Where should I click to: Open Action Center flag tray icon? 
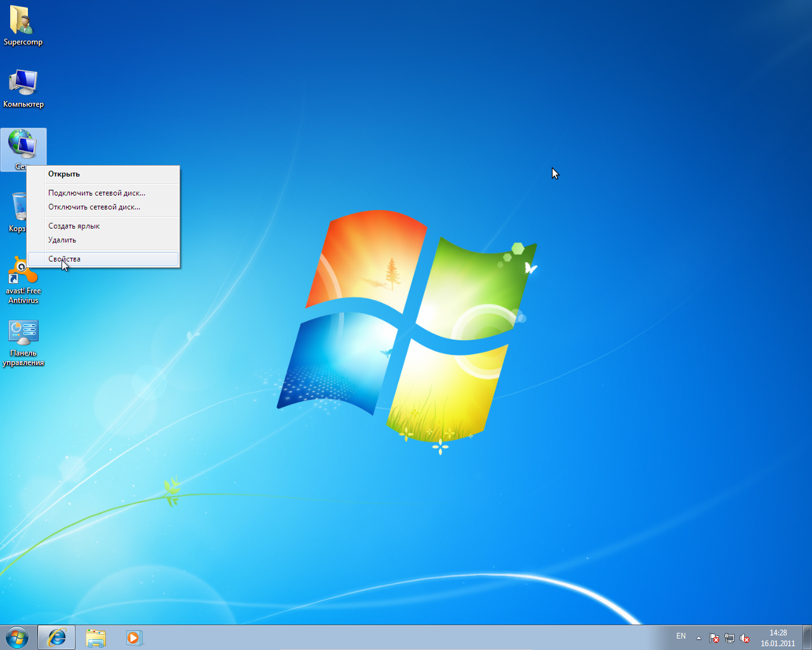714,638
